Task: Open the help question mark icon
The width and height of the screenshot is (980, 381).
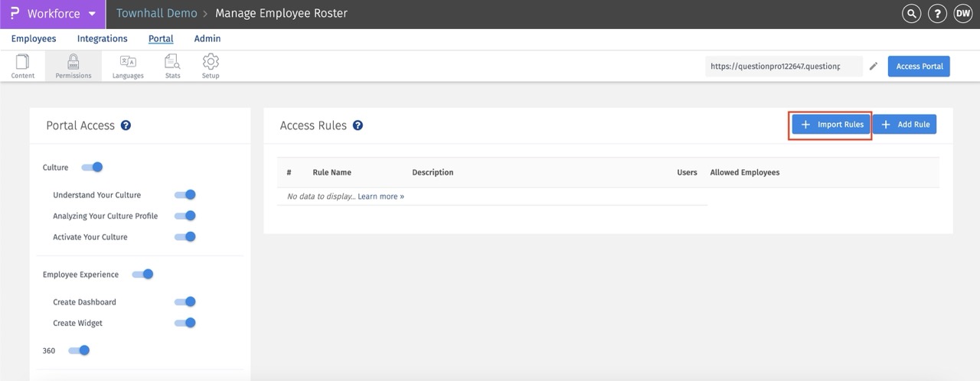Action: pos(937,14)
